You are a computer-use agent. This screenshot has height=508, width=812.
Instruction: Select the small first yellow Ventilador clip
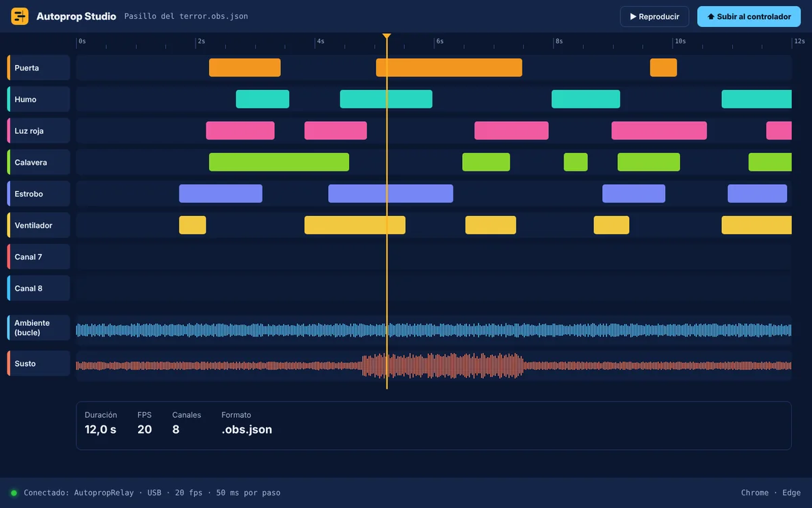click(x=193, y=225)
